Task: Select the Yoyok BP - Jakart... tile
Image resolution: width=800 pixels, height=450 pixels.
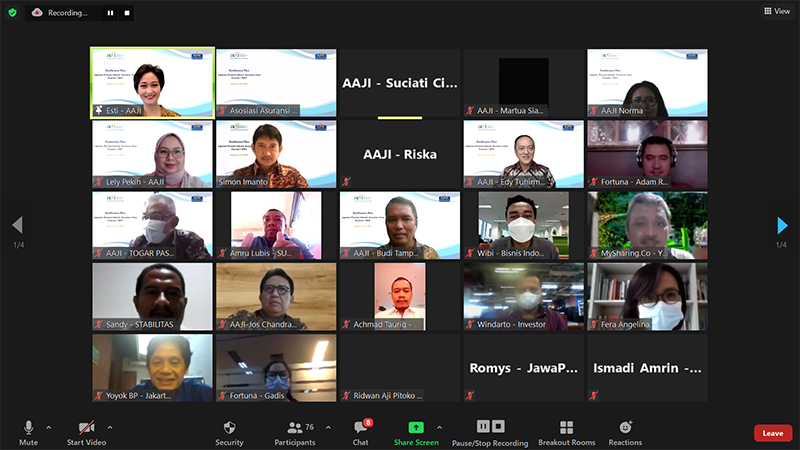Action: coord(153,368)
